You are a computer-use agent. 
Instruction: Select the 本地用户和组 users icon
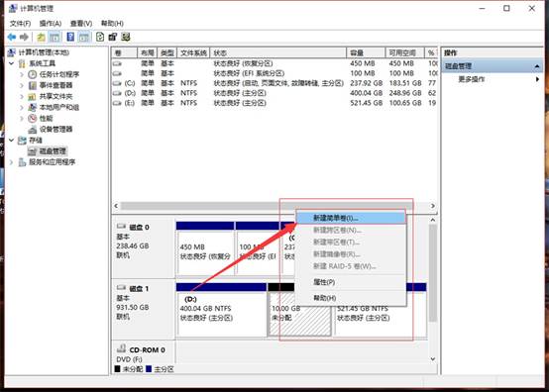tap(33, 107)
